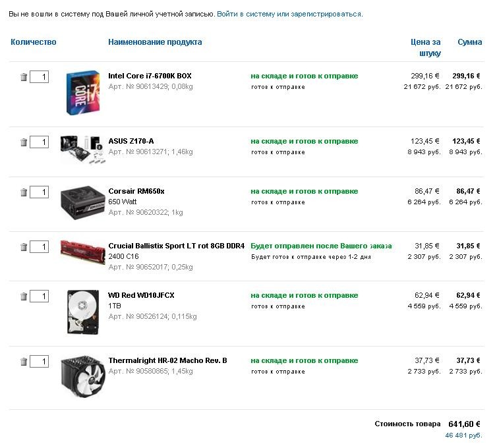Click the ASUS motherboard product image
497x448 pixels.
point(82,150)
